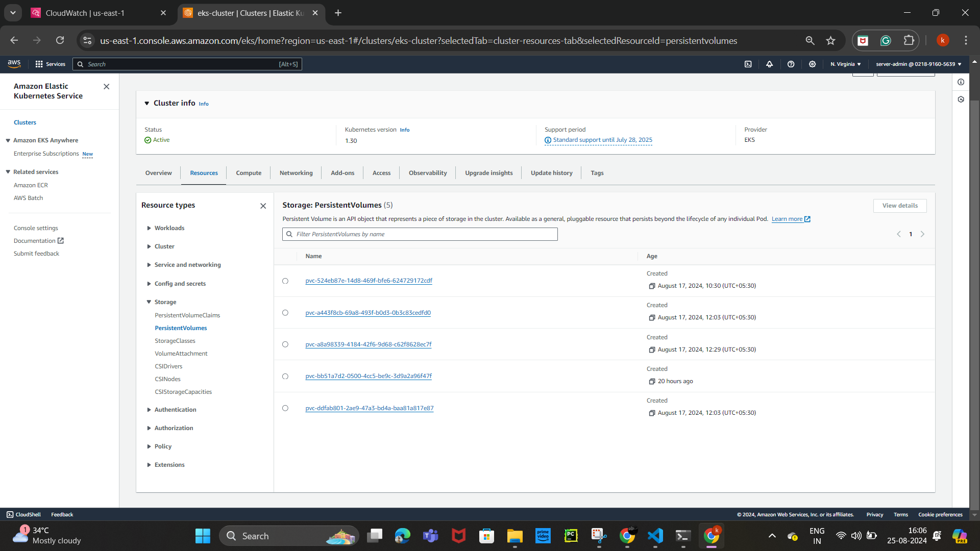This screenshot has height=551, width=980.
Task: Select the pvc-ddfab801 volume radio button
Action: [285, 408]
